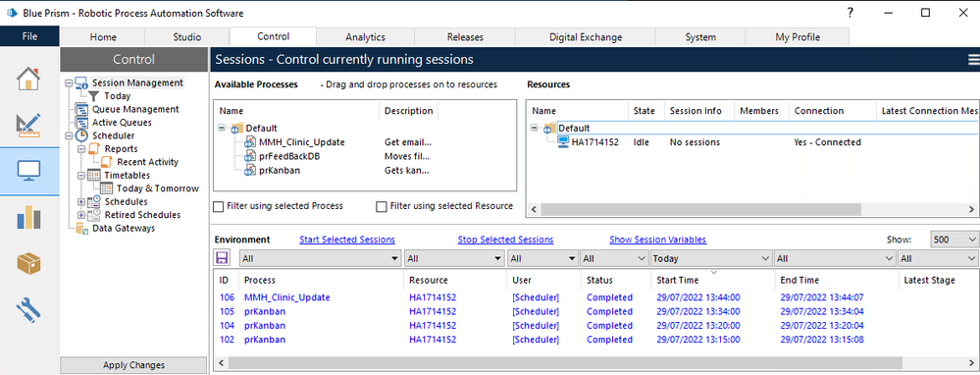
Task: Click the prFeedBackDB process icon
Action: [x=250, y=156]
